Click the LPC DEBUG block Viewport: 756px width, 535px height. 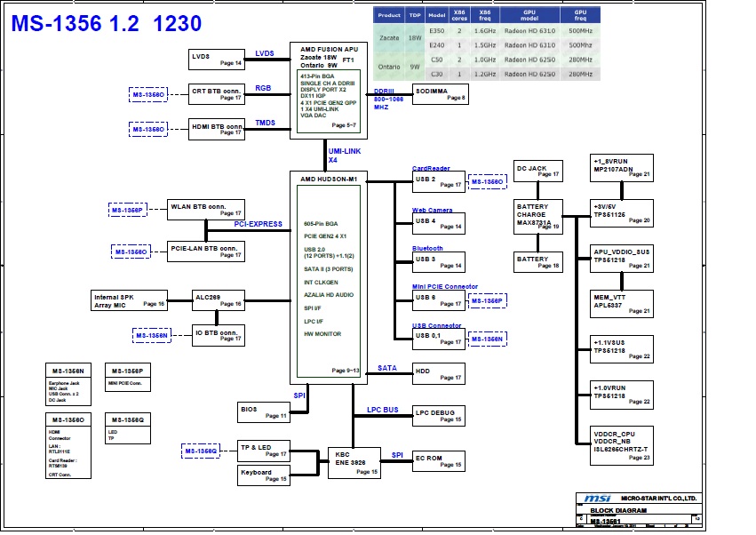[439, 414]
